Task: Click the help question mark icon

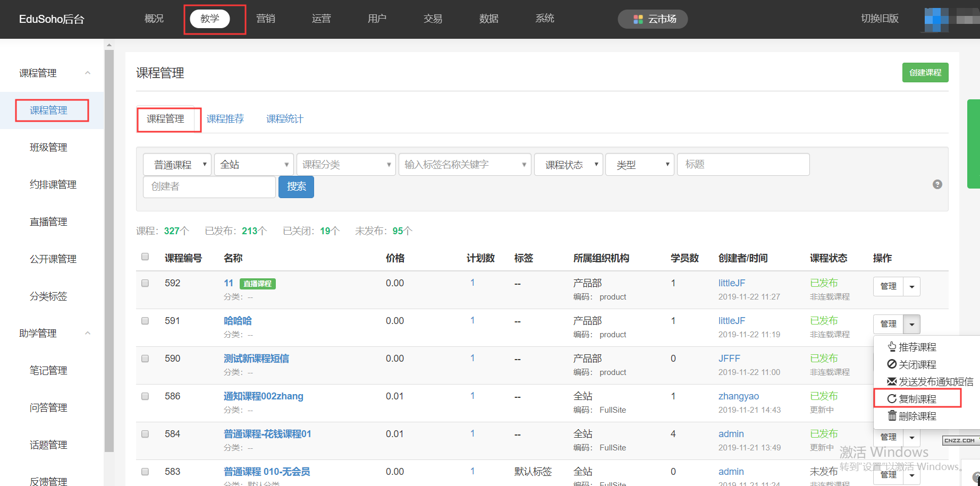Action: pyautogui.click(x=937, y=184)
